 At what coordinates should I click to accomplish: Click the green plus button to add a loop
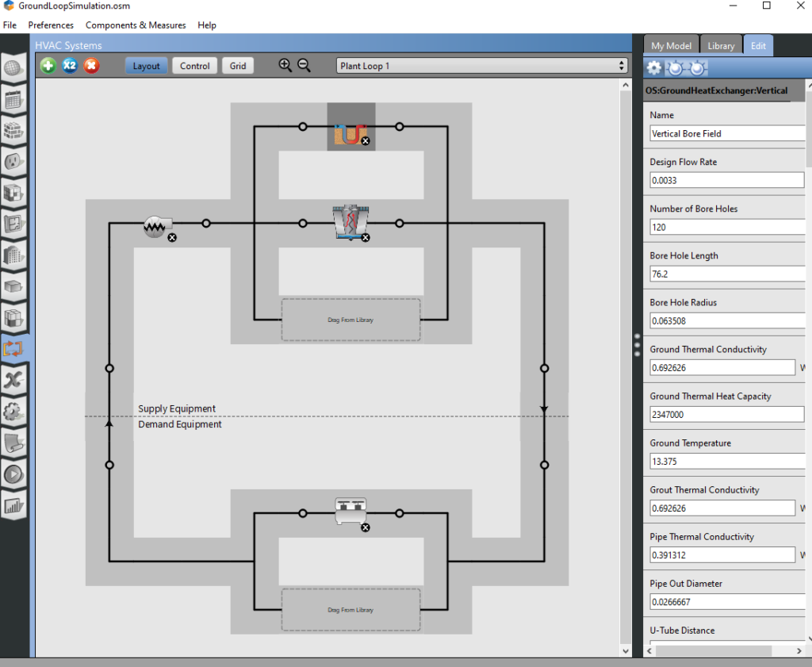47,66
